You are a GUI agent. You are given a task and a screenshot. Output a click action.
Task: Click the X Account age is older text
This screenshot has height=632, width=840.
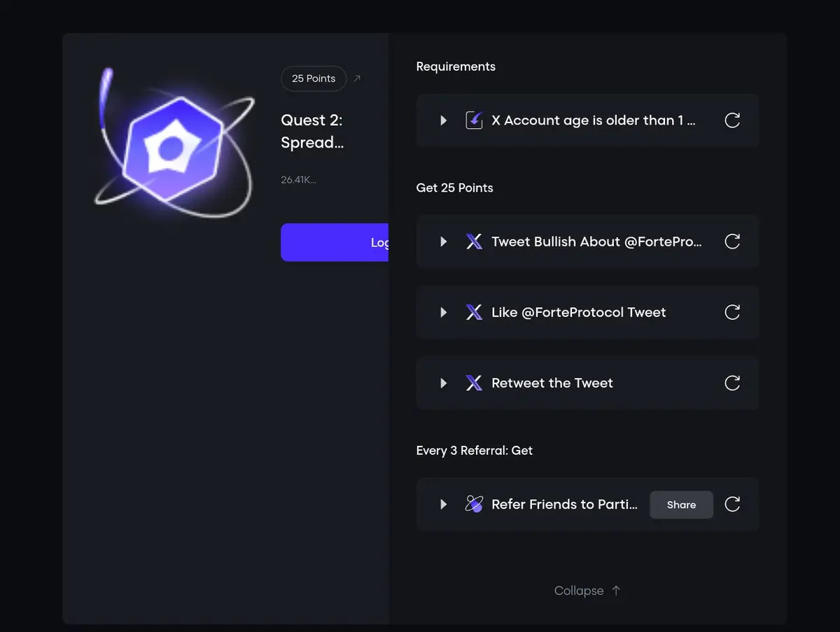point(594,120)
